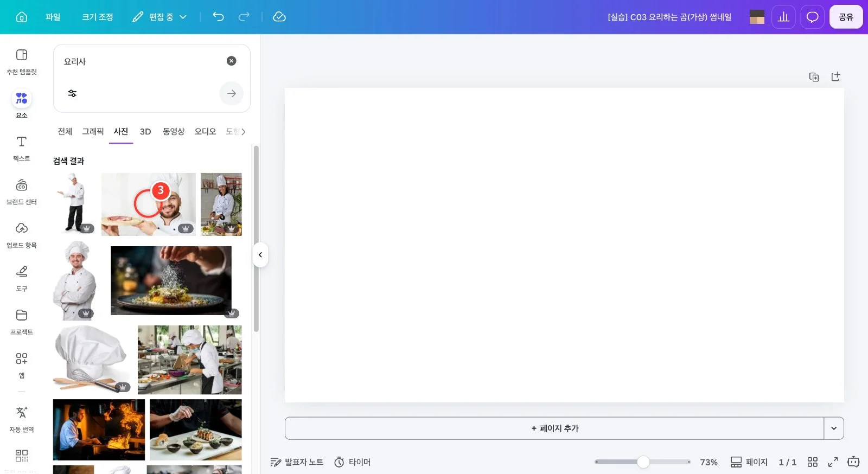Open the 도구 drawing tools panel

coord(22,279)
